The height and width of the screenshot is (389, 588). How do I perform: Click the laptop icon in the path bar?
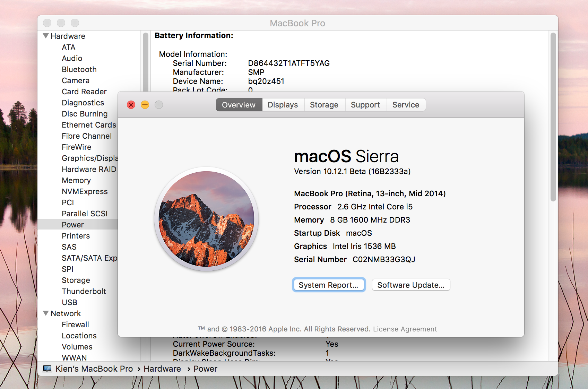tap(47, 369)
